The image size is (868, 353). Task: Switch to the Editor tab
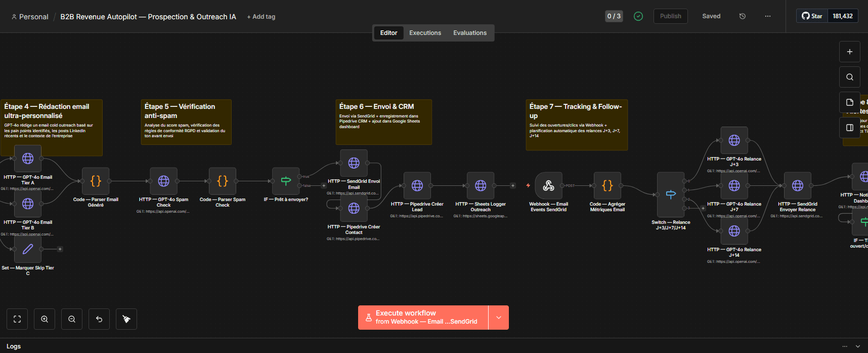pyautogui.click(x=388, y=33)
